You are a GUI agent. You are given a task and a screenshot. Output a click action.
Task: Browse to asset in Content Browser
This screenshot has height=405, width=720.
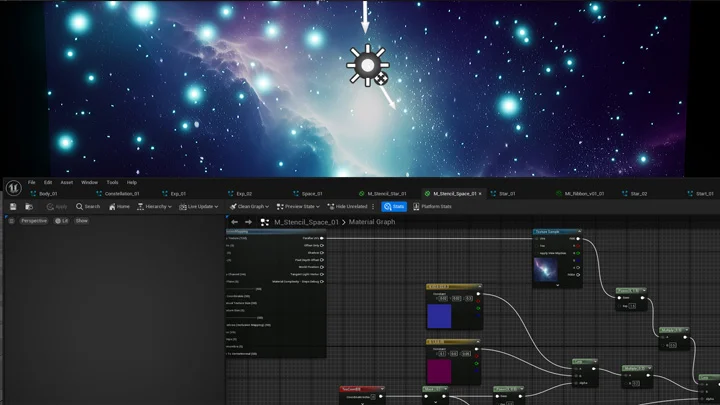pos(29,207)
